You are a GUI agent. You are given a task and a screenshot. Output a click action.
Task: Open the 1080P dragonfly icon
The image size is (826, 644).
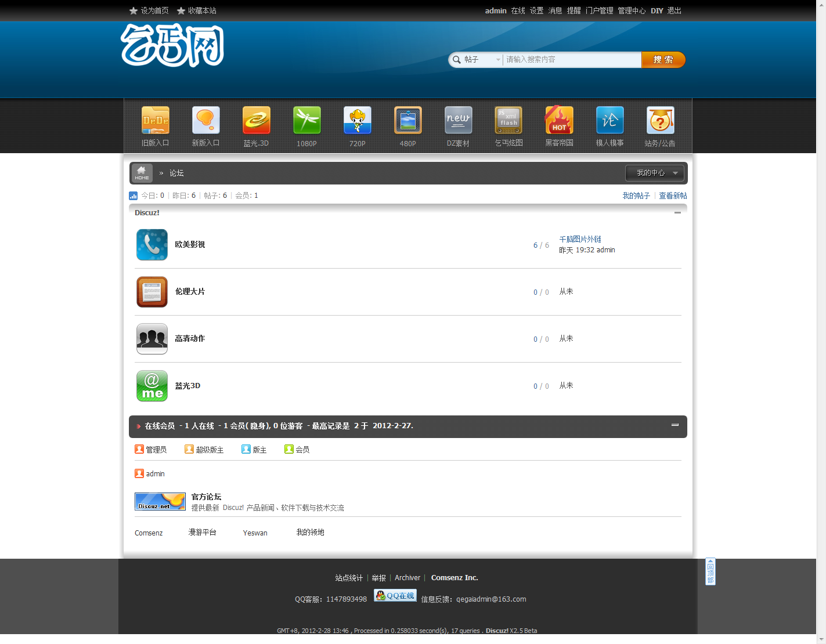307,120
